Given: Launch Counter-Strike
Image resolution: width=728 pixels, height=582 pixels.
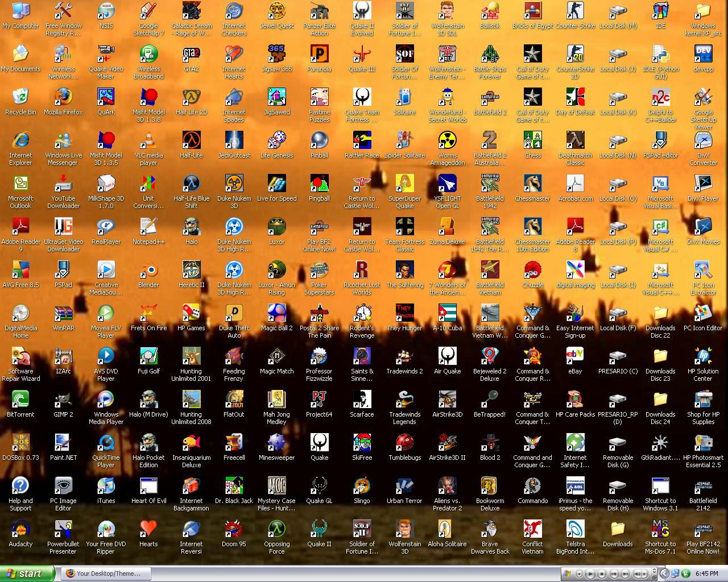Looking at the screenshot, I should (x=575, y=13).
